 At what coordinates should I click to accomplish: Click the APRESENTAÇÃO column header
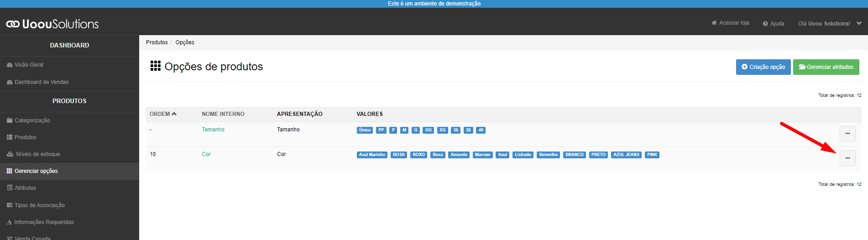click(x=300, y=114)
